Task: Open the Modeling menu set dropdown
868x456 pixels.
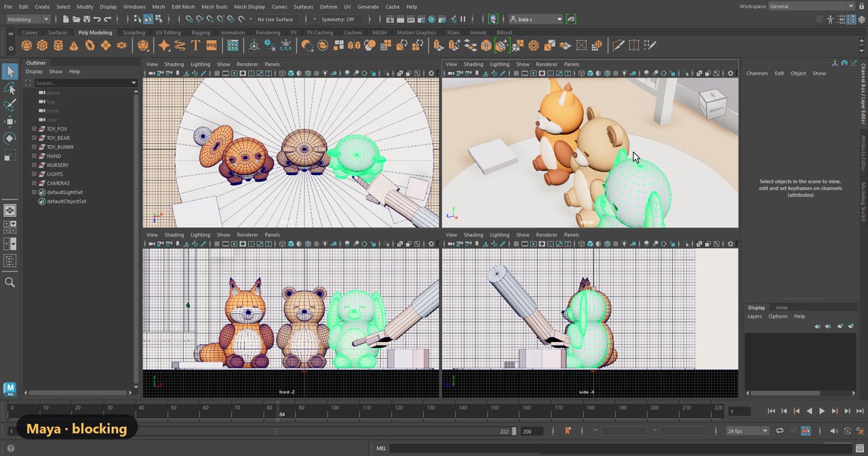Action: pyautogui.click(x=28, y=19)
